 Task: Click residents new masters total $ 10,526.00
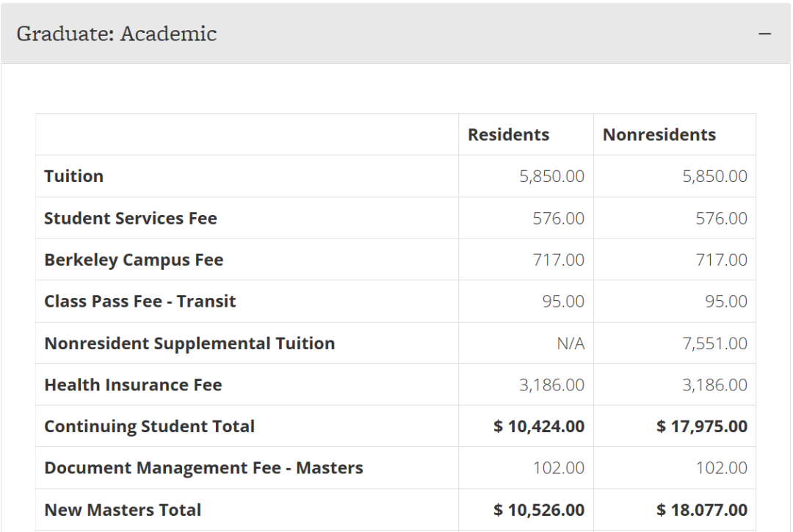pos(539,510)
